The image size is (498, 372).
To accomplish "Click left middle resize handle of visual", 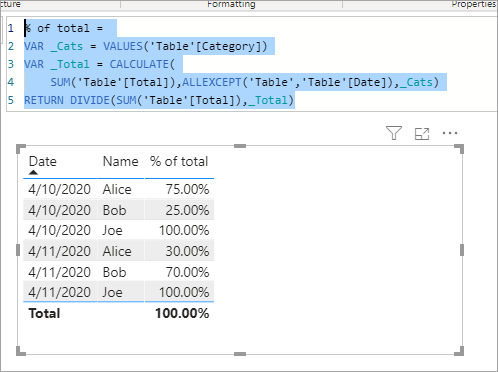I will pos(18,250).
